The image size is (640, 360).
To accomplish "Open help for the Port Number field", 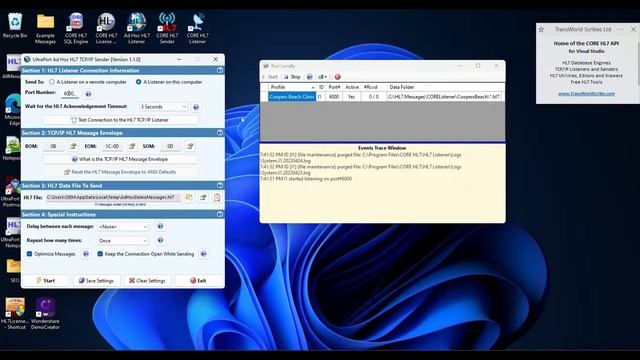I will (88, 94).
